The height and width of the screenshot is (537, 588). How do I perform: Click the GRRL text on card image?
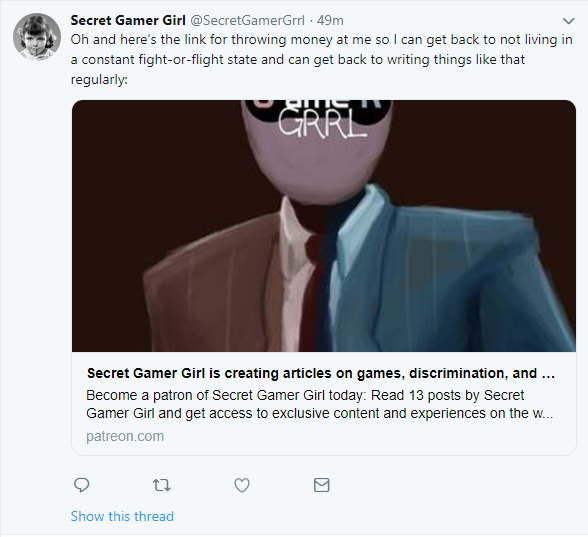322,124
